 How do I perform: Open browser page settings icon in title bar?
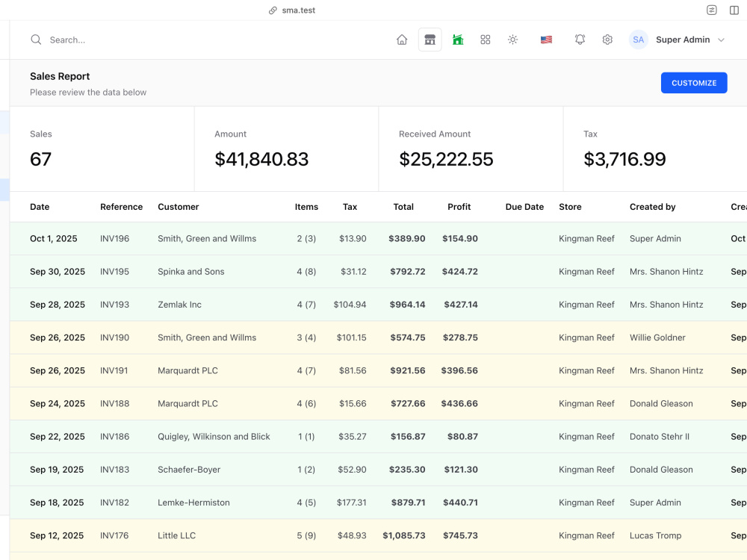click(x=711, y=10)
